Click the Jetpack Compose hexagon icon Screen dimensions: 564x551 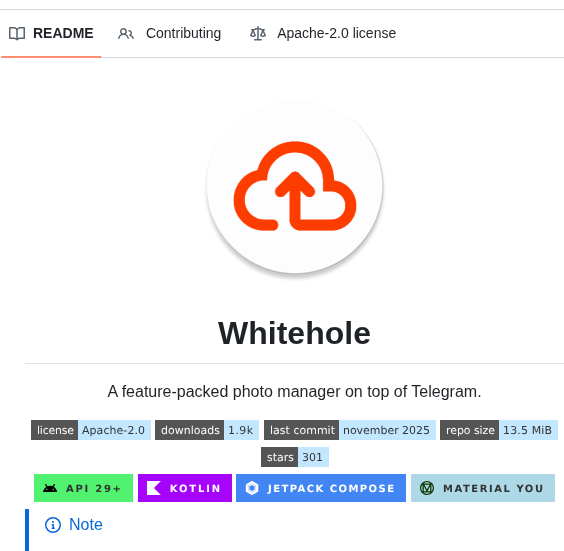[x=252, y=488]
